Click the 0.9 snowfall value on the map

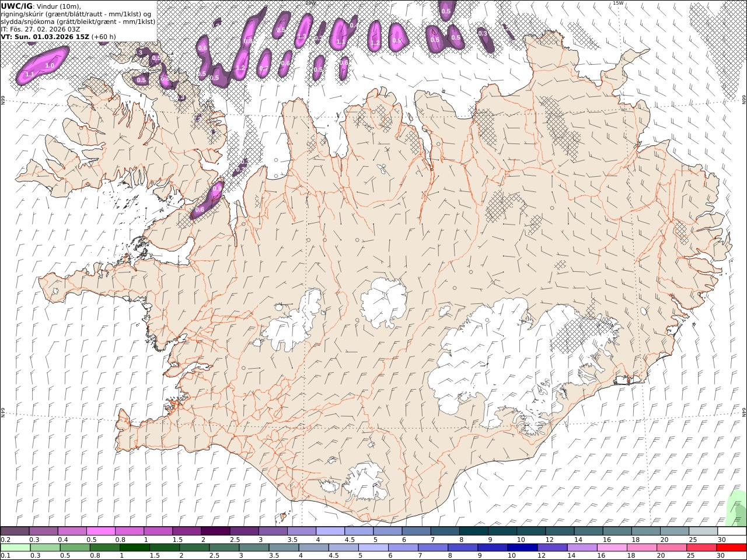pyautogui.click(x=217, y=189)
